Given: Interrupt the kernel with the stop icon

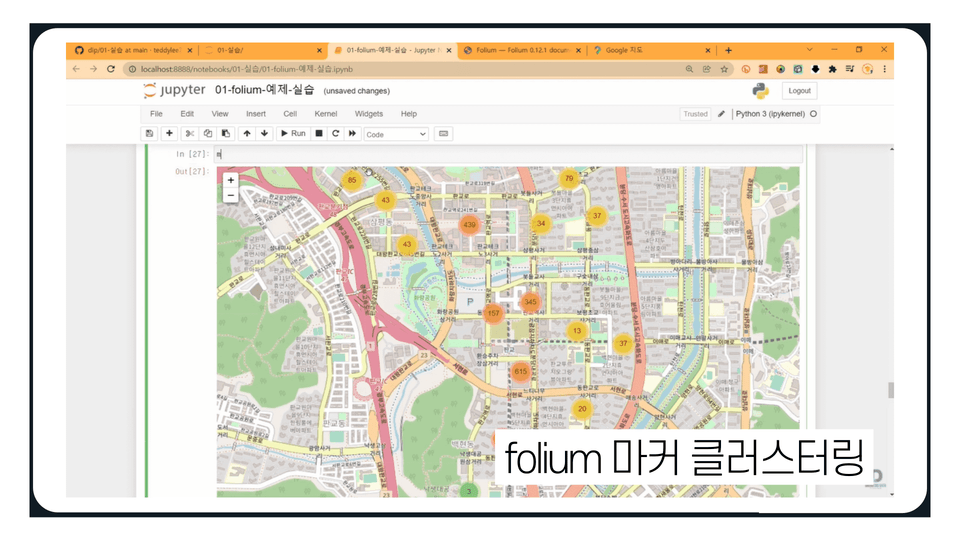Looking at the screenshot, I should pyautogui.click(x=319, y=133).
